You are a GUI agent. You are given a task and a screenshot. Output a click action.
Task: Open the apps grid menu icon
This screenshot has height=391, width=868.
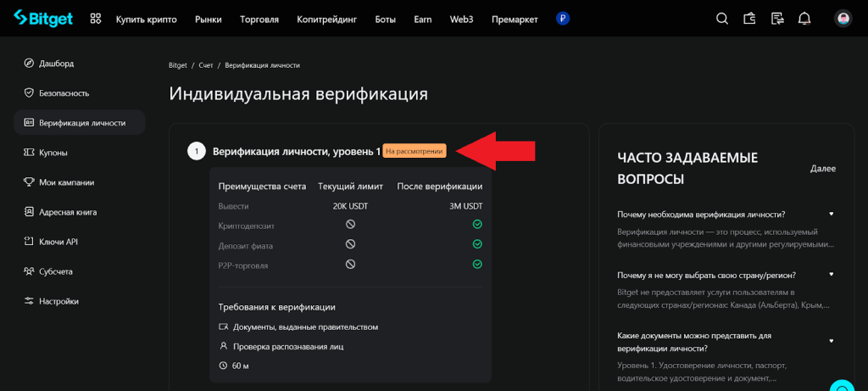coord(96,19)
